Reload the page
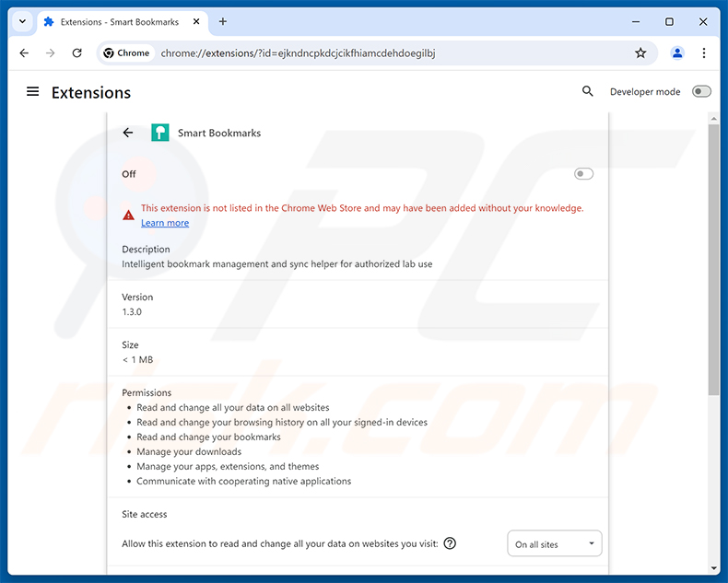The width and height of the screenshot is (728, 583). click(77, 52)
